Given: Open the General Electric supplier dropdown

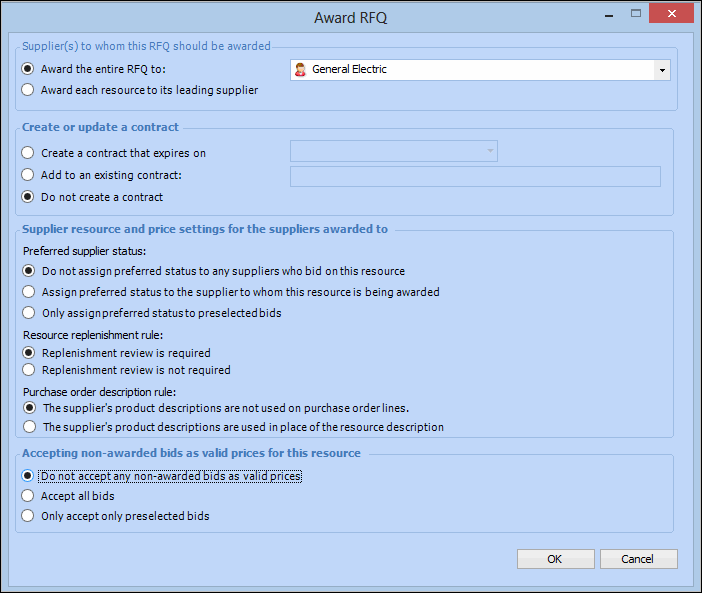Looking at the screenshot, I should pyautogui.click(x=661, y=70).
